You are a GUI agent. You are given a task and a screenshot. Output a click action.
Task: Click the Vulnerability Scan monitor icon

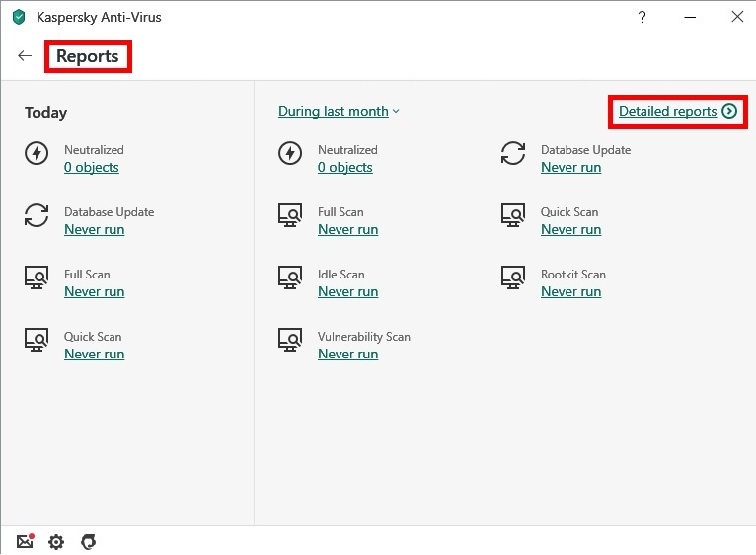[290, 340]
